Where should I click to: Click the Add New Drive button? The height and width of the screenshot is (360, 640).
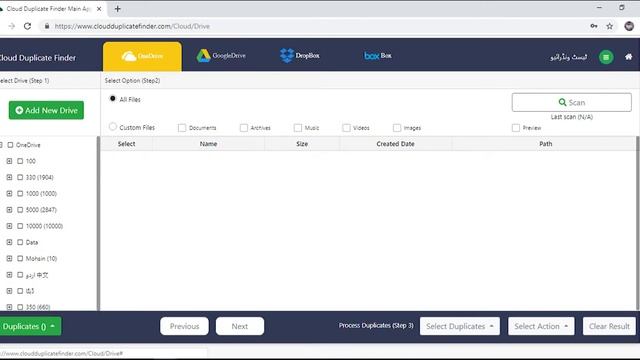46,110
